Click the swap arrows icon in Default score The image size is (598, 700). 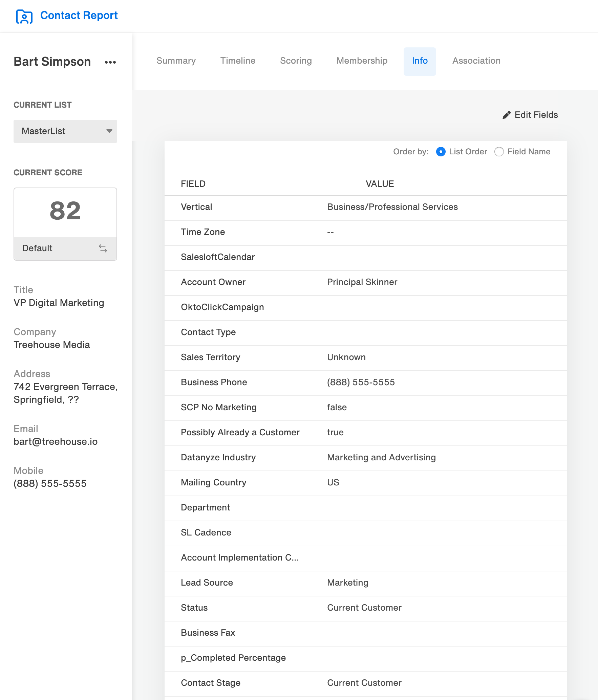(103, 248)
